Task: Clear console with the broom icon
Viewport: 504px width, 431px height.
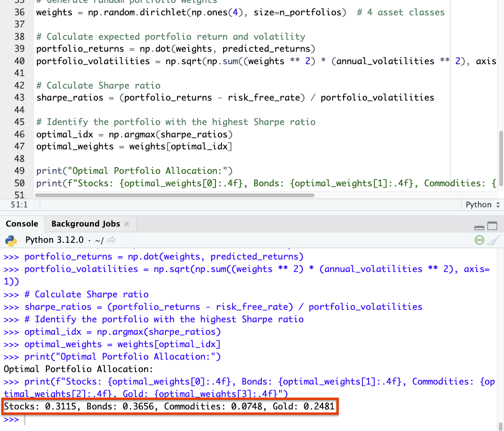Action: pyautogui.click(x=494, y=240)
